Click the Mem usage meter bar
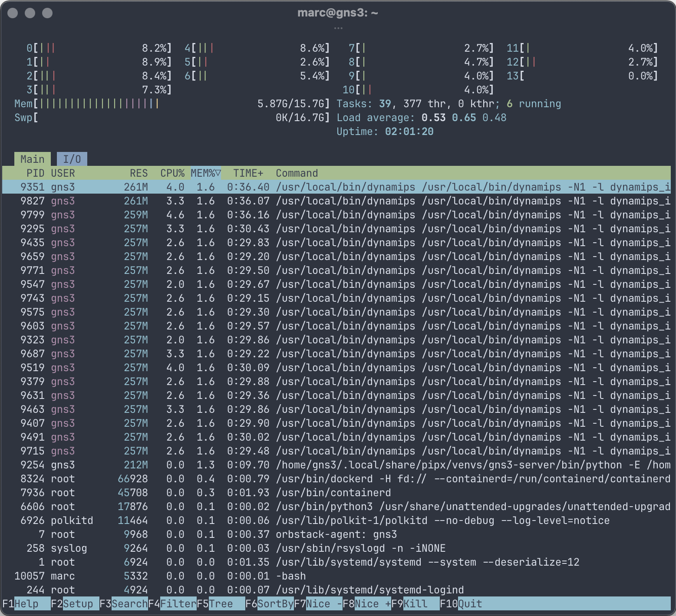The width and height of the screenshot is (676, 616). [x=172, y=103]
